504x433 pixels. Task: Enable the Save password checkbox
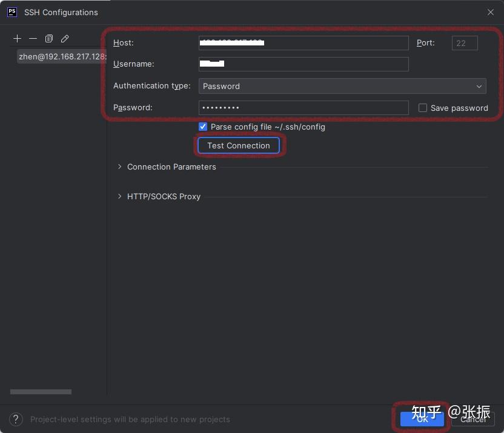tap(423, 108)
